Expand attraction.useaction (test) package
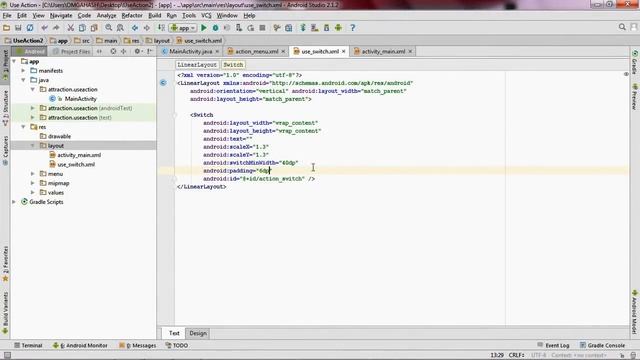The width and height of the screenshot is (640, 360). point(33,118)
